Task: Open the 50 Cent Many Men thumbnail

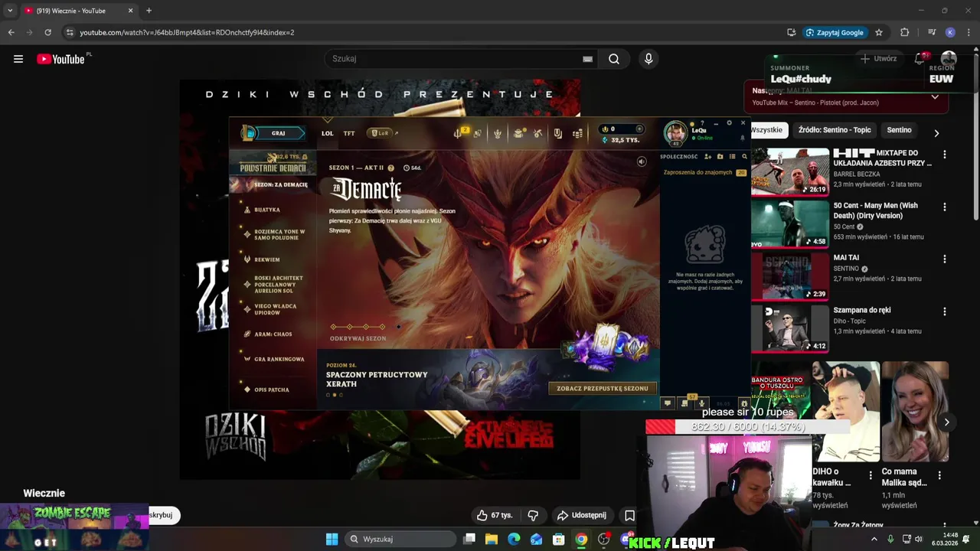Action: (x=789, y=223)
